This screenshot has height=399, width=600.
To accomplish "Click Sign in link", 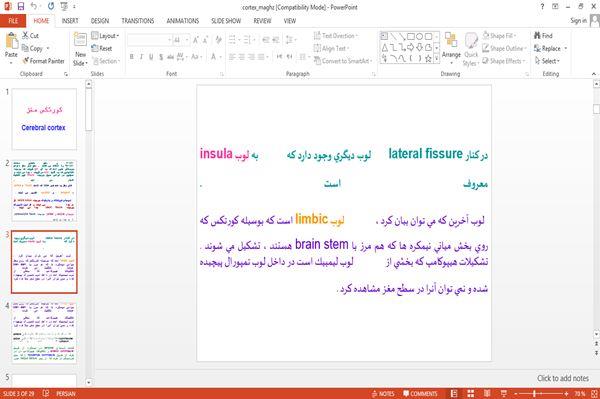I will [x=578, y=20].
